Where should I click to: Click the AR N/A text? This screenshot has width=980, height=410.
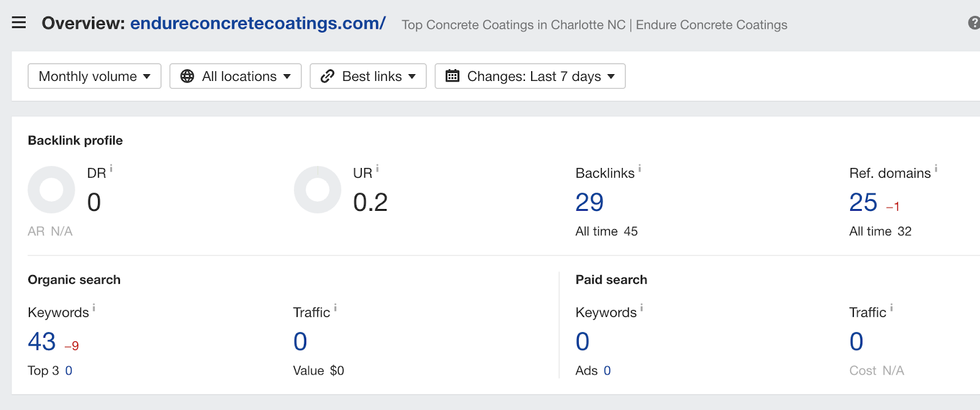50,232
